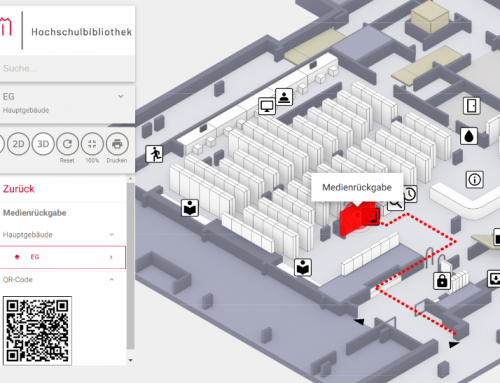Screen dimensions: 500x383
Task: Click the computer workstation map icon
Action: tap(267, 106)
